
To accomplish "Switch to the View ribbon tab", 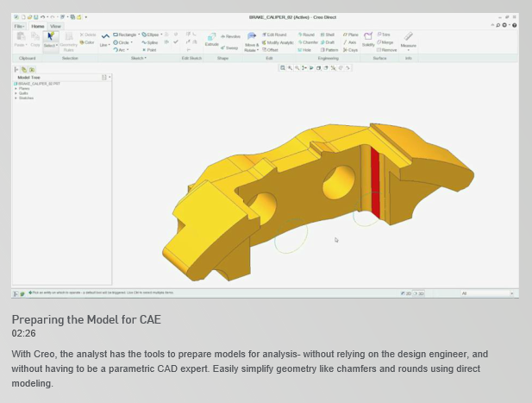I will (55, 26).
